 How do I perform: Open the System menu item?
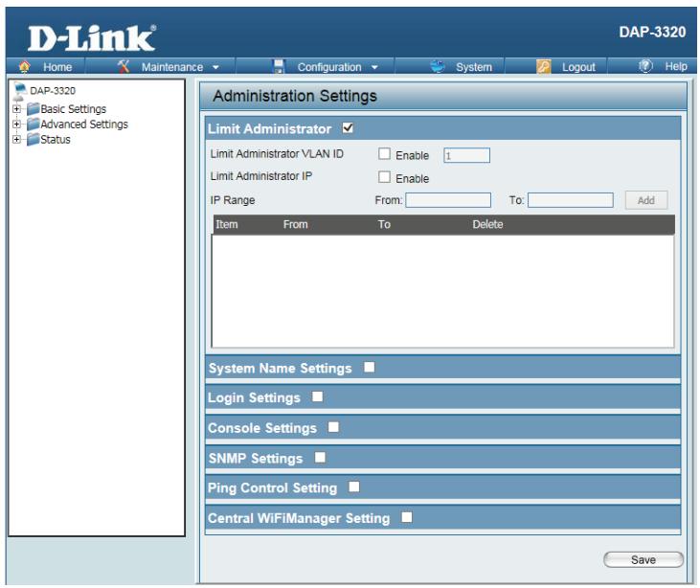(474, 67)
